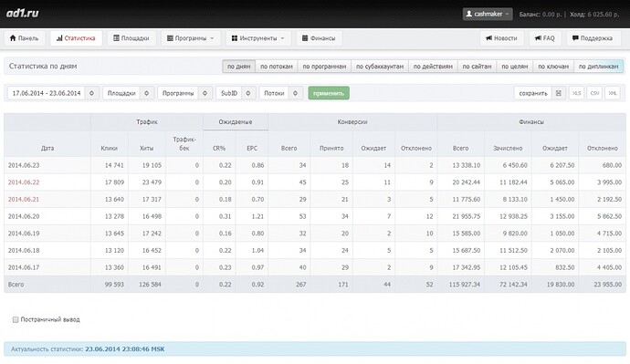Click the ad1.ru logo
The image size is (630, 364).
23,14
